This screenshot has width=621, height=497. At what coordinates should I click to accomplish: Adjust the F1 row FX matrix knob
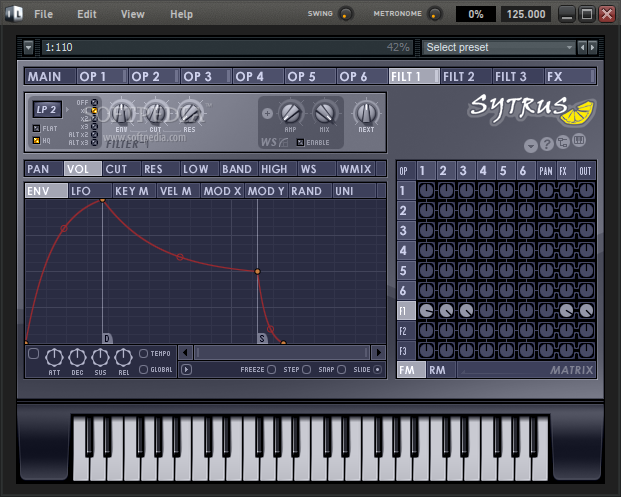point(566,311)
